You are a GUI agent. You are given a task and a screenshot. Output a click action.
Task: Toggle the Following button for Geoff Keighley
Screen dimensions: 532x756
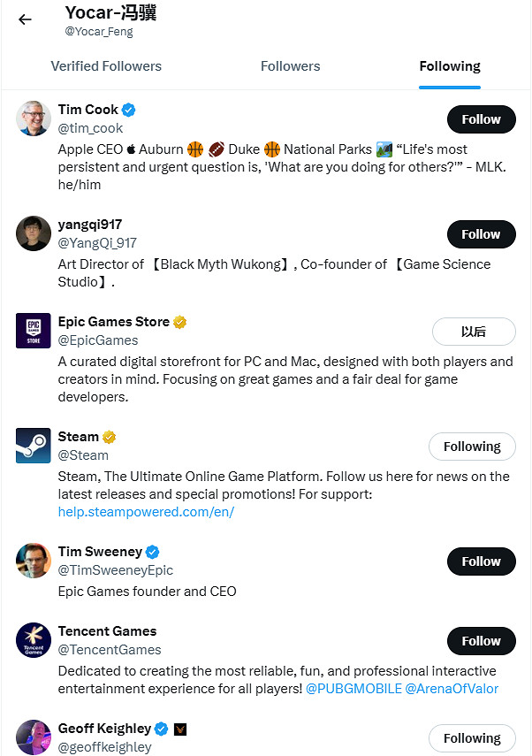pyautogui.click(x=472, y=738)
